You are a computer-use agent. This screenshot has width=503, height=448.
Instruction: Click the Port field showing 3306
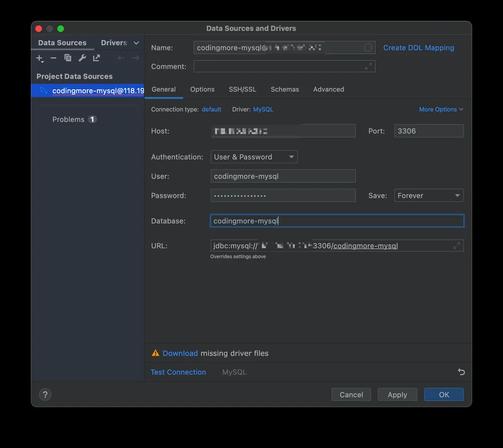pyautogui.click(x=429, y=131)
